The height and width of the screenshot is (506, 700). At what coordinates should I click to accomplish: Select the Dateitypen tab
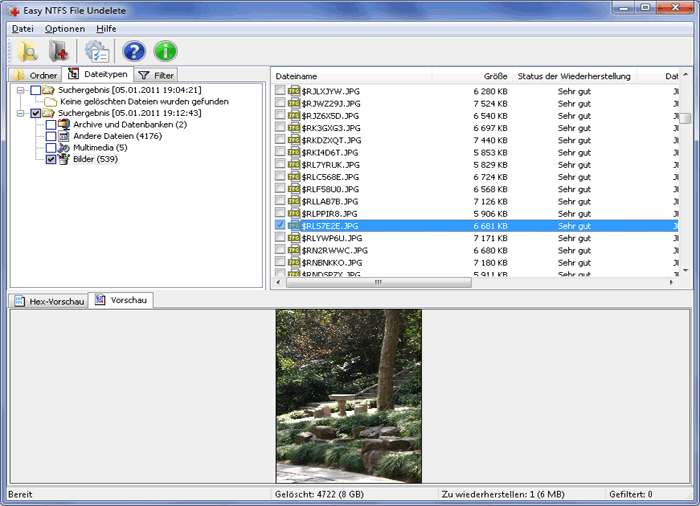coord(98,74)
